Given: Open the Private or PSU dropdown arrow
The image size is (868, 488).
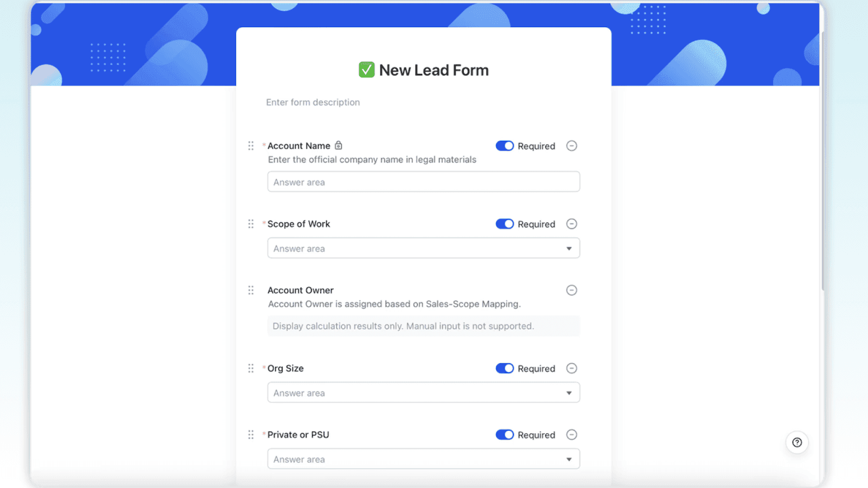Looking at the screenshot, I should click(x=569, y=459).
